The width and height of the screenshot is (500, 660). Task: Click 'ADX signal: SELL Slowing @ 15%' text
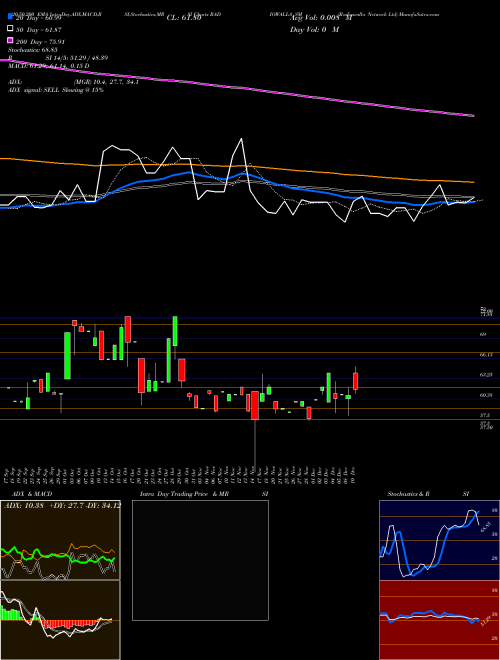pyautogui.click(x=56, y=90)
